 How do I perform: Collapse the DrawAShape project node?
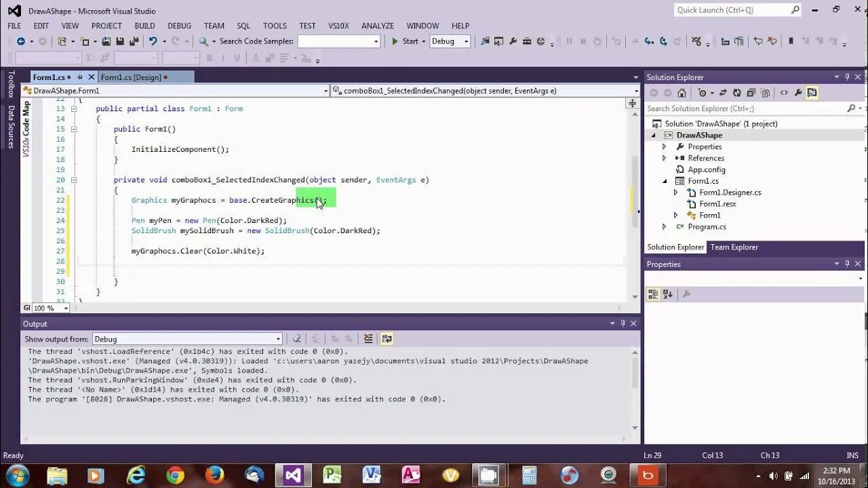tap(654, 136)
